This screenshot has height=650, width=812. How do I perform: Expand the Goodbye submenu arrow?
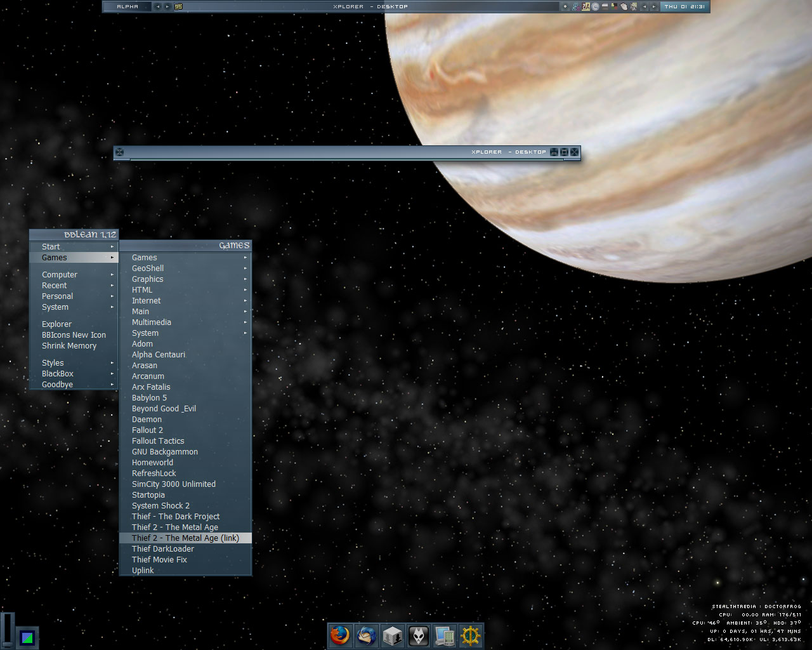point(112,385)
